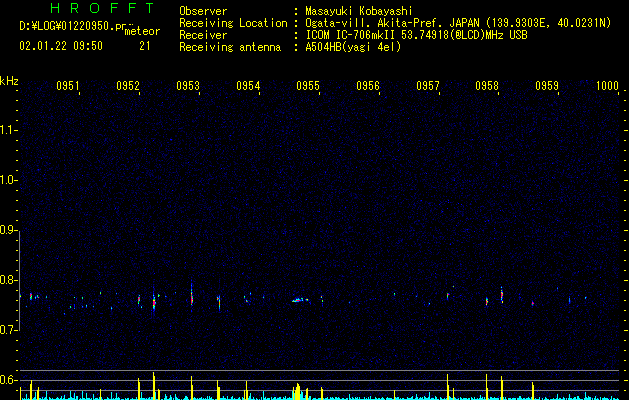Click the 0956 time axis label
The height and width of the screenshot is (400, 629).
point(368,85)
